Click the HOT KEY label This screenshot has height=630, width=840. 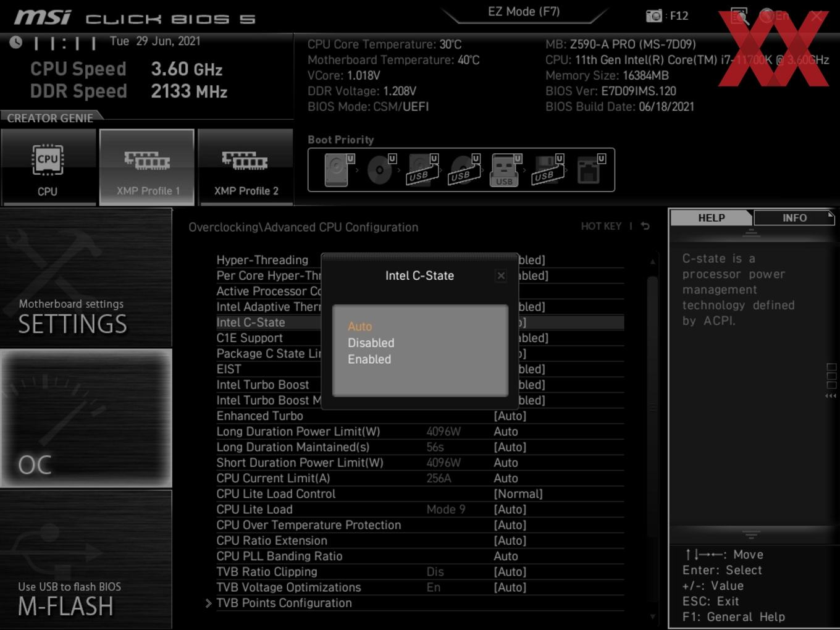coord(601,226)
